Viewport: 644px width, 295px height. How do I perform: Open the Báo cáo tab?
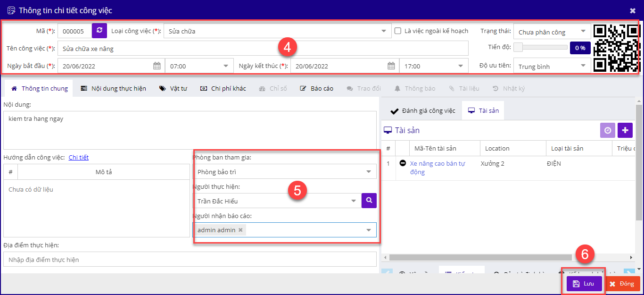pos(316,88)
